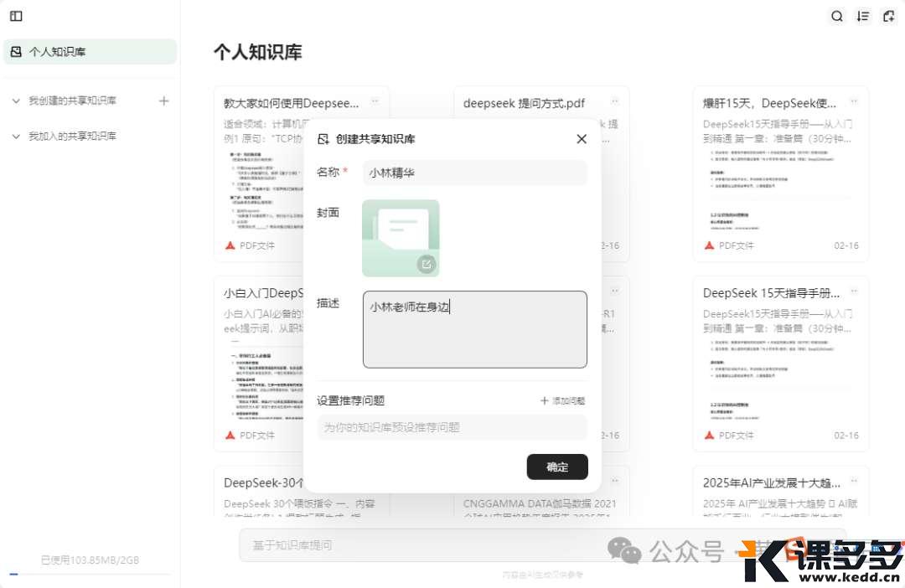
Task: Expand 我创建的共享知识库 section
Action: coord(16,101)
